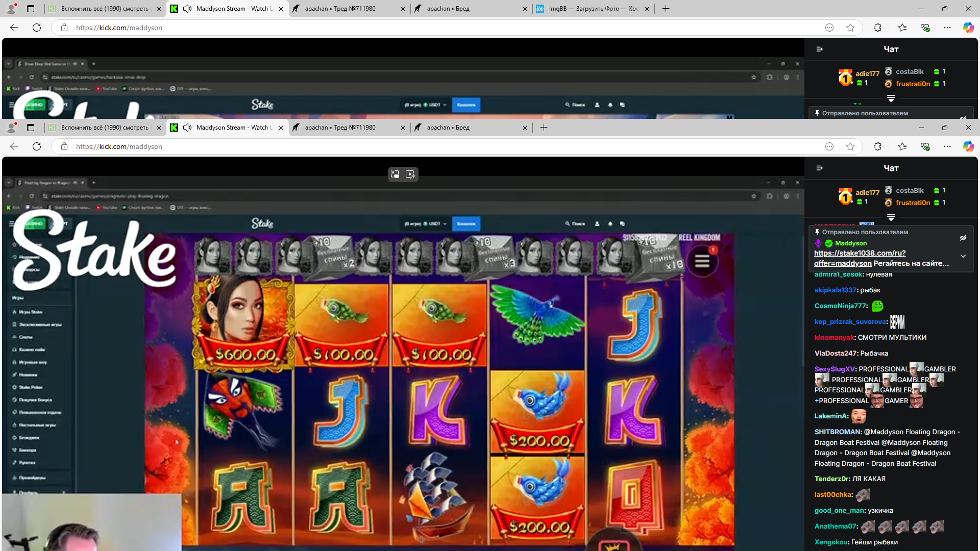Open a new tab in the front window
The height and width of the screenshot is (551, 980).
coord(544,128)
